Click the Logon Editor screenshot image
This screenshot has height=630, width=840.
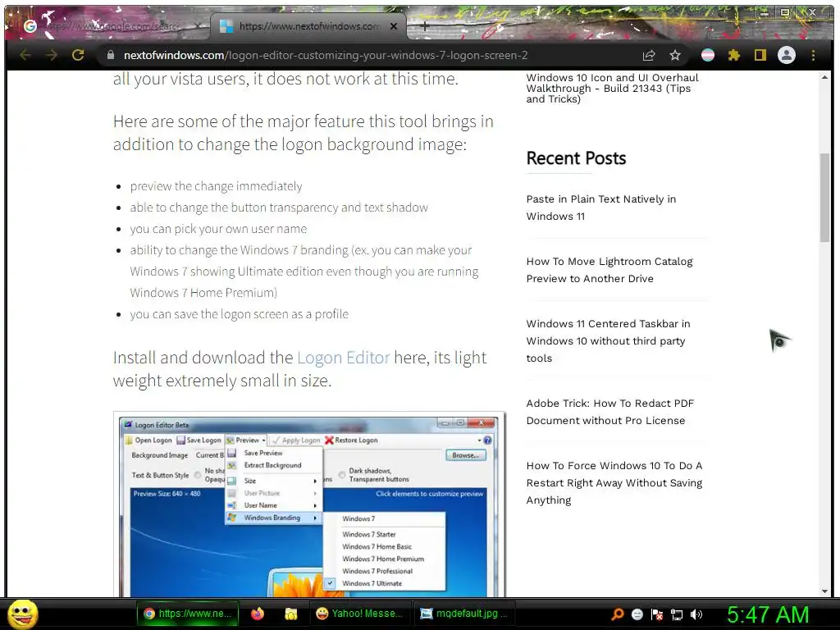tap(309, 504)
